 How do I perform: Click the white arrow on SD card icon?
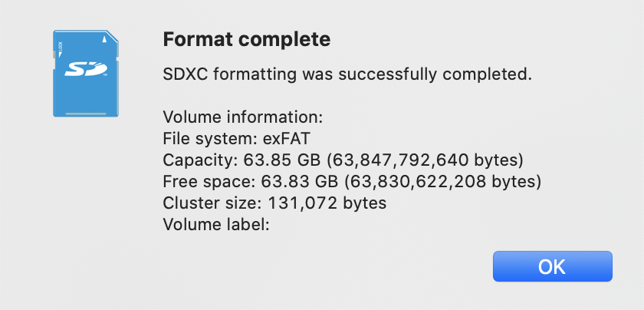(104, 39)
